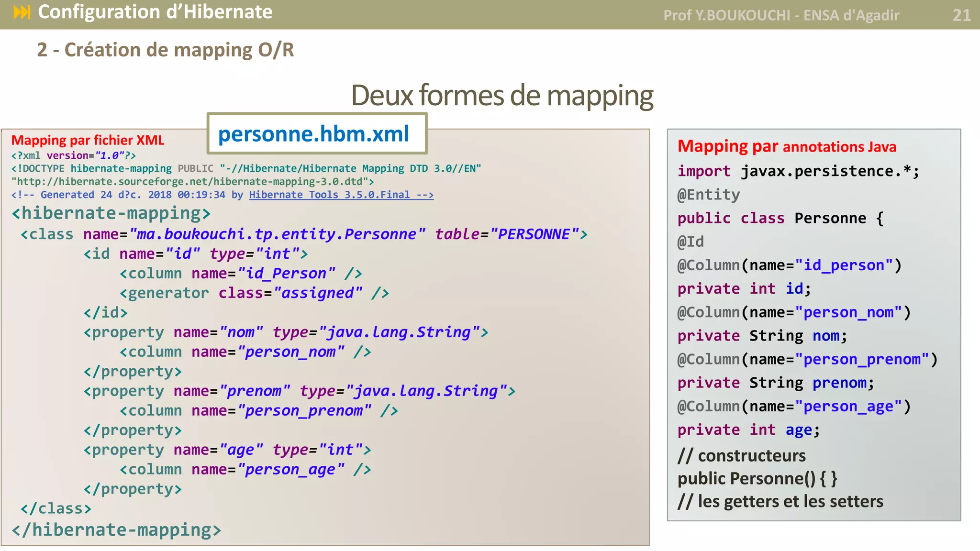Click the @Column(name="person_prenom") annotation
Image resolution: width=980 pixels, height=551 pixels.
point(808,359)
